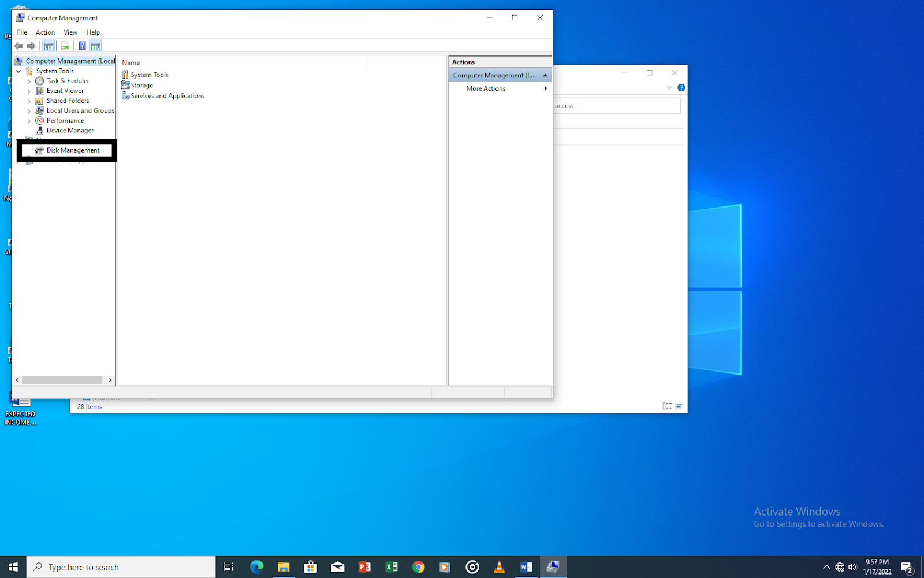This screenshot has width=924, height=578.
Task: Click the Show/Hide Console Tree toolbar icon
Action: [49, 46]
